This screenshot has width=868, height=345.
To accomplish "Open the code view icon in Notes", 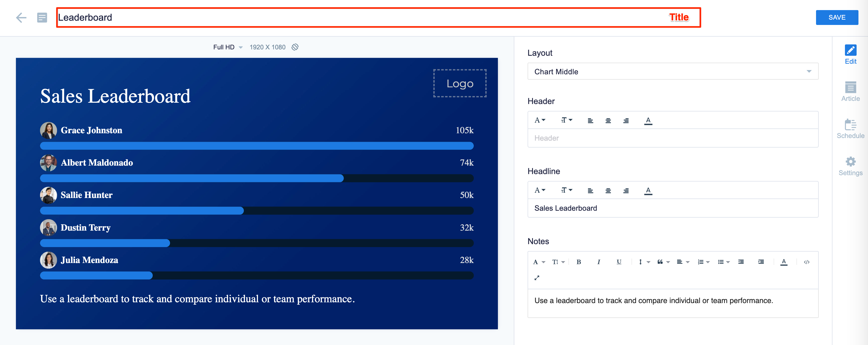I will (806, 262).
